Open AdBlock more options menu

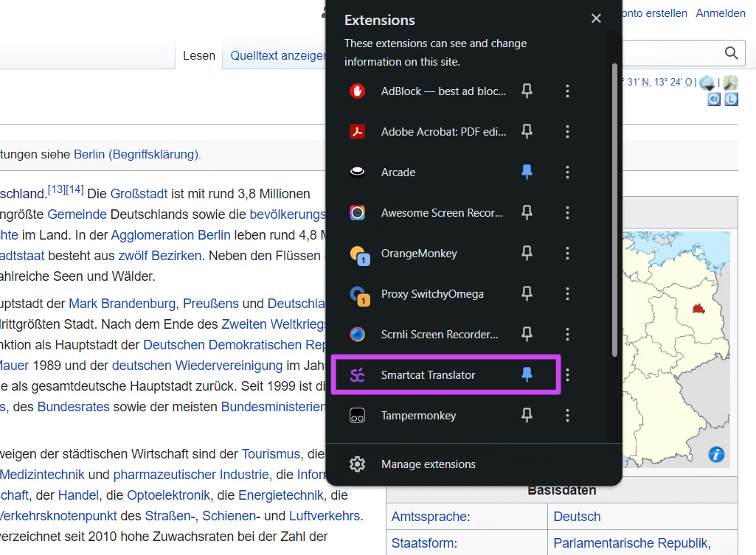tap(567, 91)
